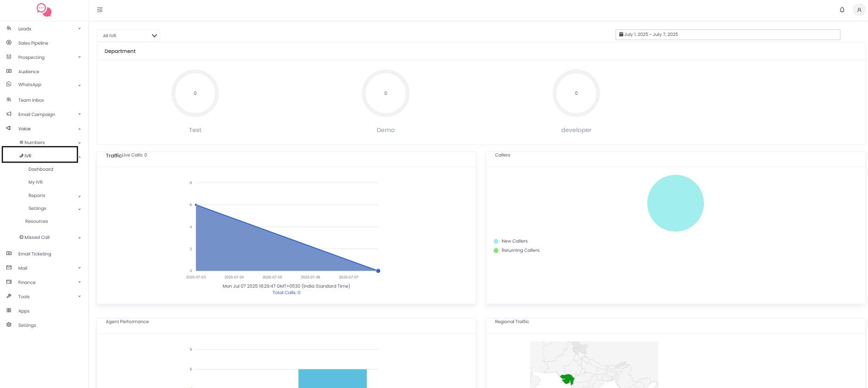The height and width of the screenshot is (388, 868).
Task: Click the Audience sidebar icon
Action: pyautogui.click(x=9, y=71)
